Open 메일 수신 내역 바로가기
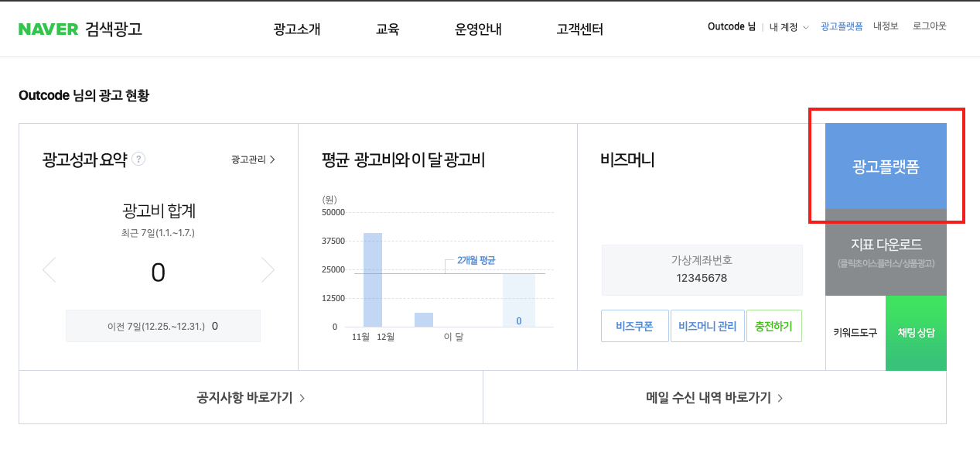Screen dimensions: 980x449 [x=714, y=398]
